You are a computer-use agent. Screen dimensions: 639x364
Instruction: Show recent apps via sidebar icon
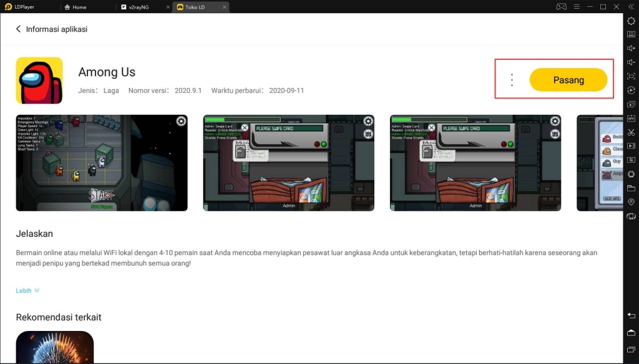pyautogui.click(x=631, y=349)
